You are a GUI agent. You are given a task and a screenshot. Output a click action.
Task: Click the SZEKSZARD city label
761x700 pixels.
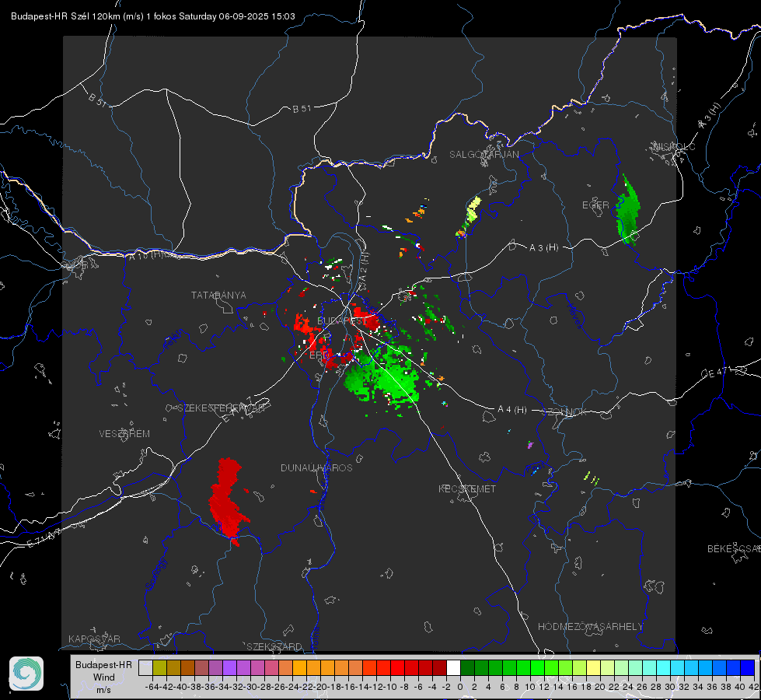pyautogui.click(x=274, y=646)
